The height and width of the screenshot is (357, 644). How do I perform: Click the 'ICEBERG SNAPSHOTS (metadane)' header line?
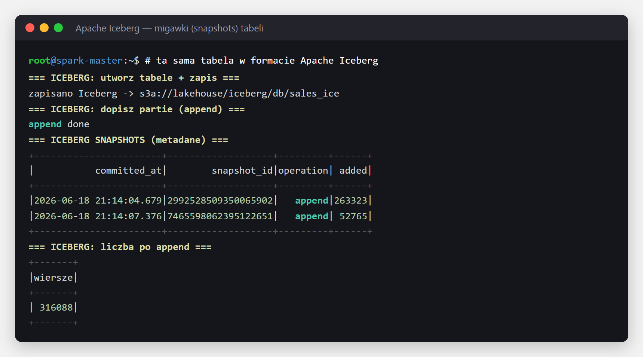(x=128, y=140)
